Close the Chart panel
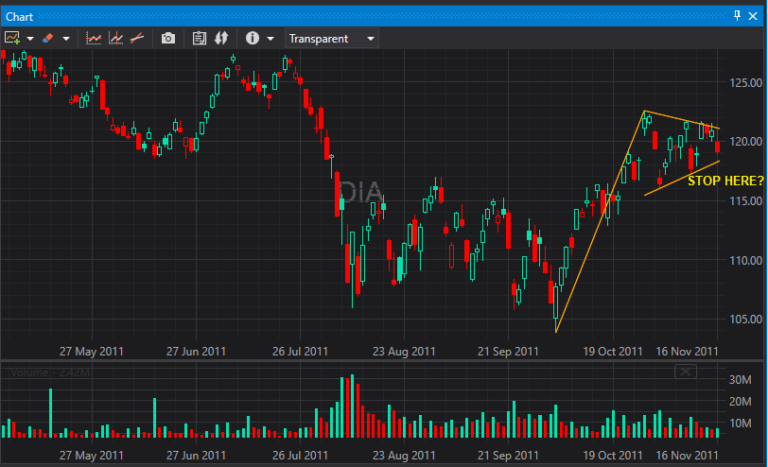 756,15
